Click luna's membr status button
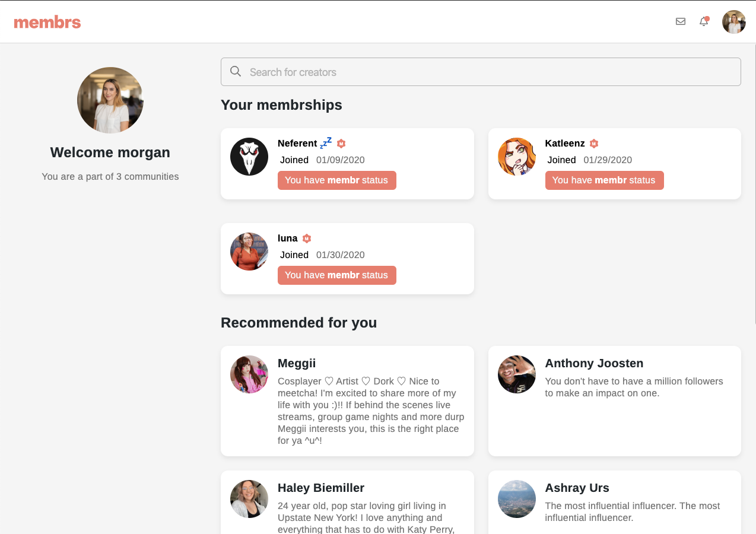 click(x=336, y=275)
